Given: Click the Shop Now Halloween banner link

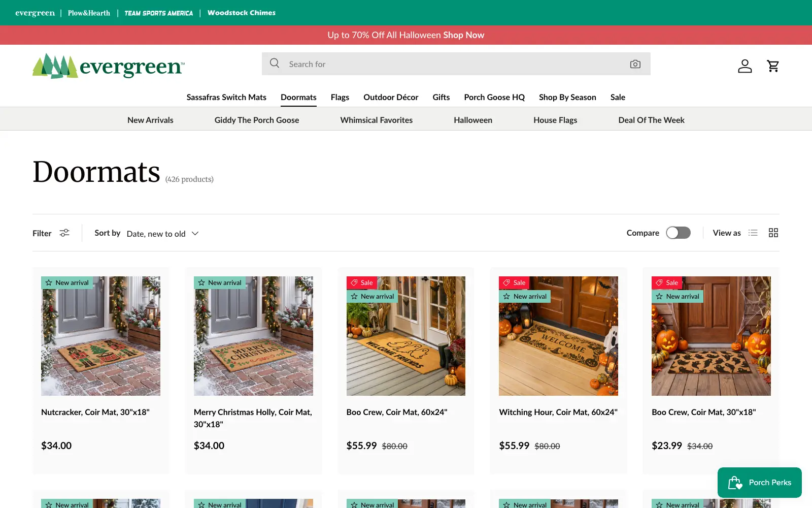Looking at the screenshot, I should coord(463,35).
